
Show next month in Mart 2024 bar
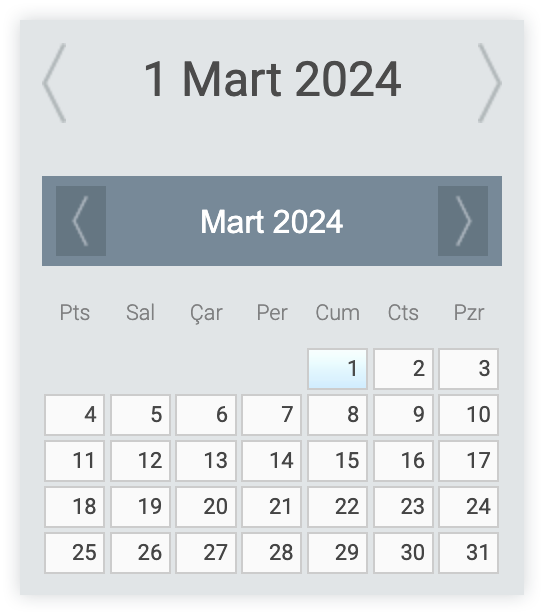(x=463, y=221)
